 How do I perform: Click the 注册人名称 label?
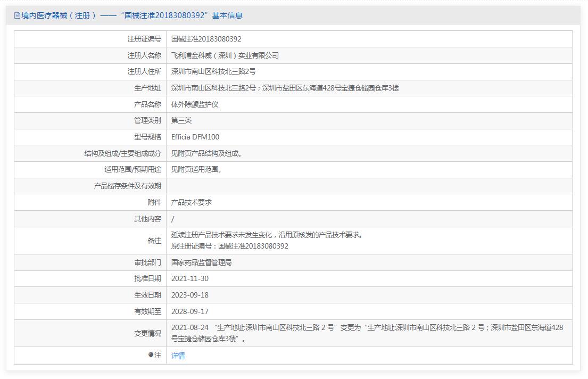click(144, 55)
